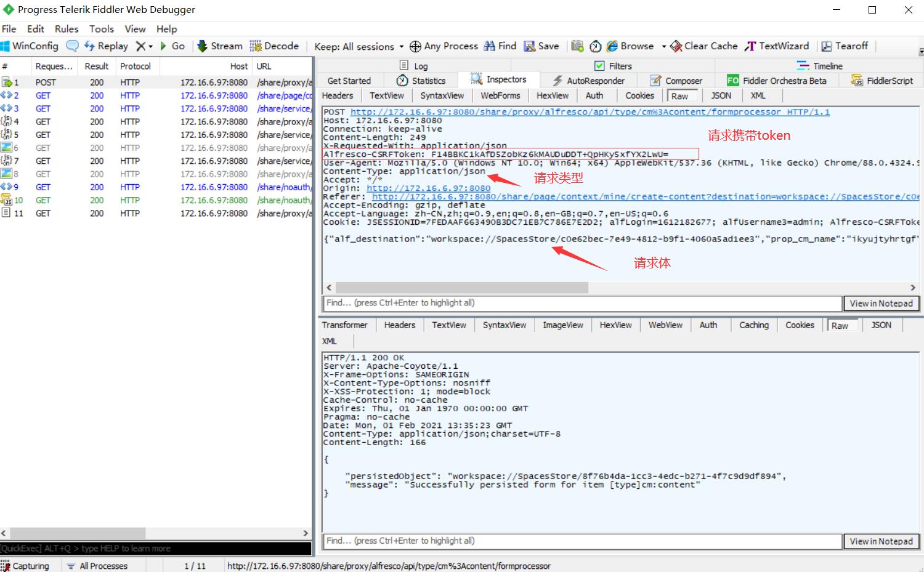This screenshot has height=572, width=924.
Task: Switch to the Log tab
Action: pyautogui.click(x=413, y=66)
